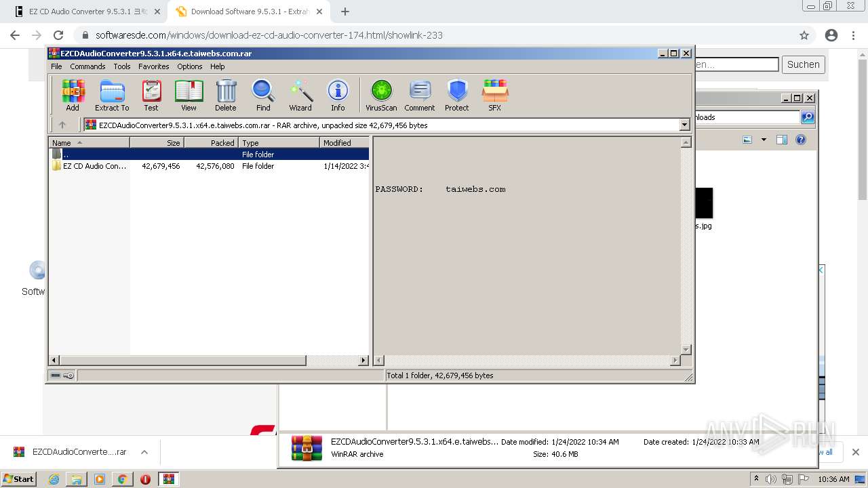Screen dimensions: 868x488
Task: Click the 10:36 AM clock
Action: (833, 479)
